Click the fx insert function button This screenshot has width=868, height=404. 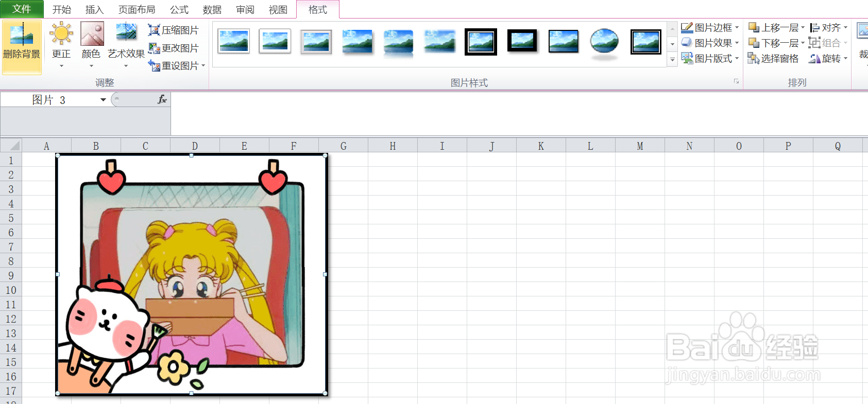(x=162, y=100)
